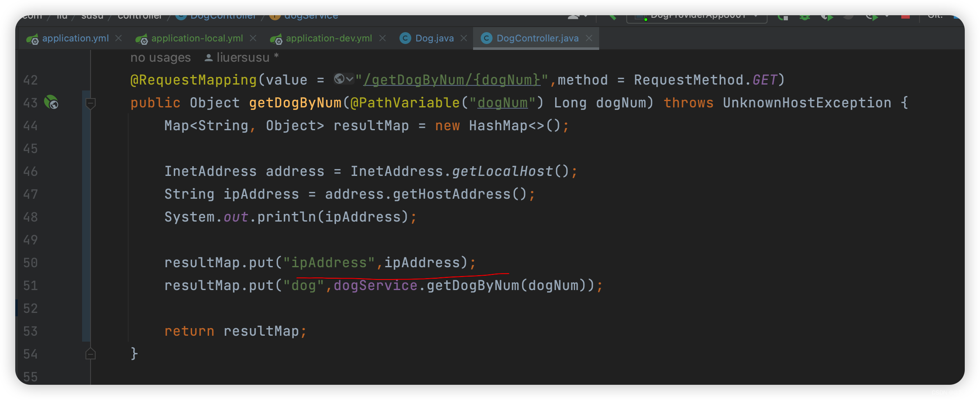Click the "dogNum" string in @PathVariable
The image size is (980, 400).
tap(502, 103)
